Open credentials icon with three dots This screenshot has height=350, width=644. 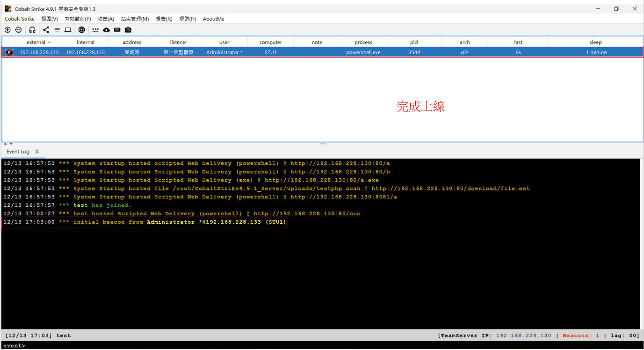[x=95, y=30]
